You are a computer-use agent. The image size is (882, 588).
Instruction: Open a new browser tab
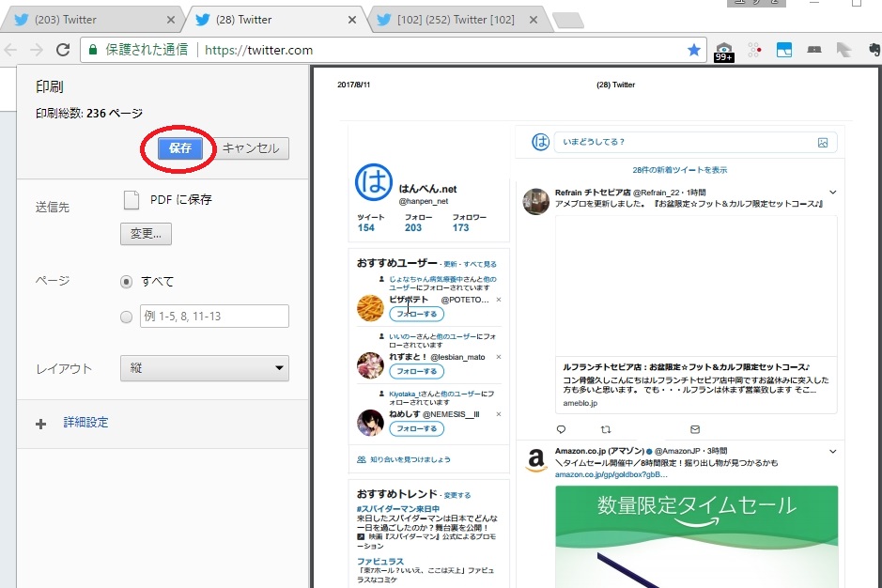(x=568, y=21)
